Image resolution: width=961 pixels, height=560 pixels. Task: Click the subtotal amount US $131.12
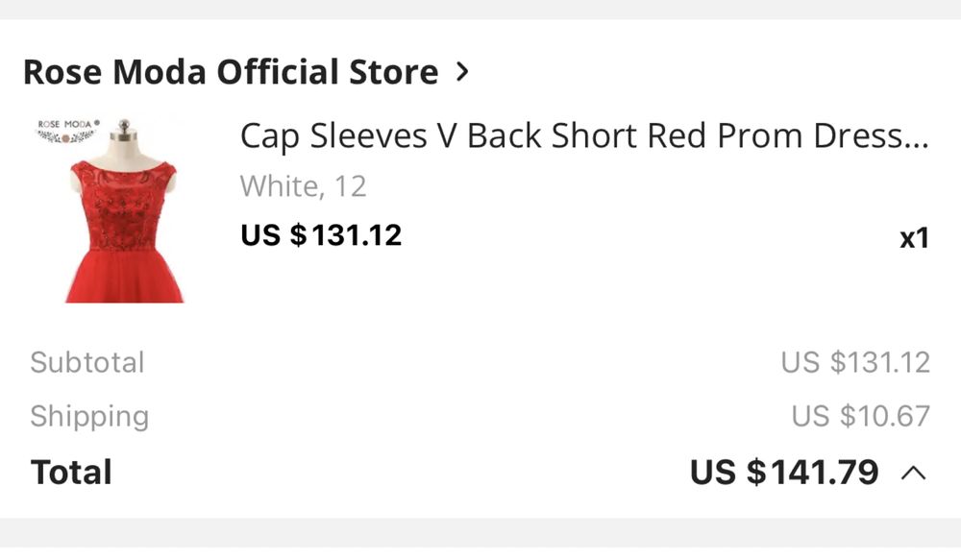[x=855, y=363]
